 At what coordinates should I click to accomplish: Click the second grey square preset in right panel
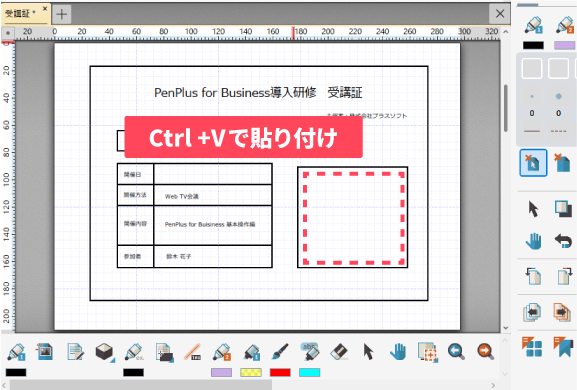tap(558, 68)
